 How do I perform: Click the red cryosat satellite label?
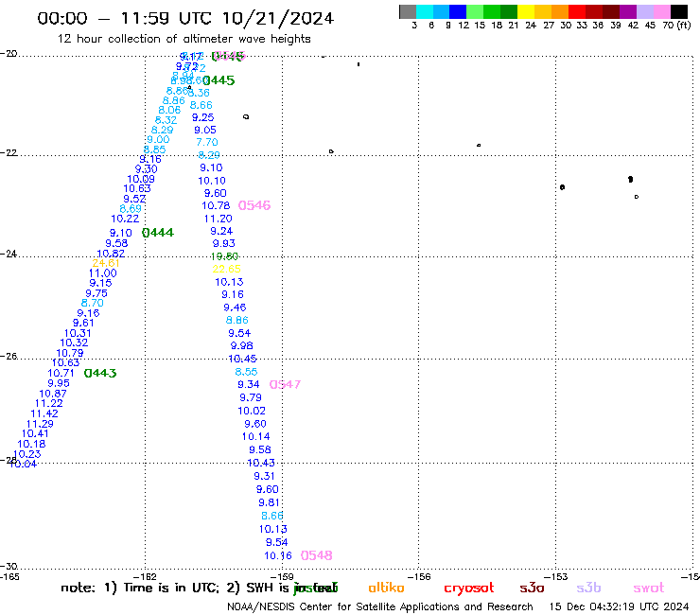point(469,589)
